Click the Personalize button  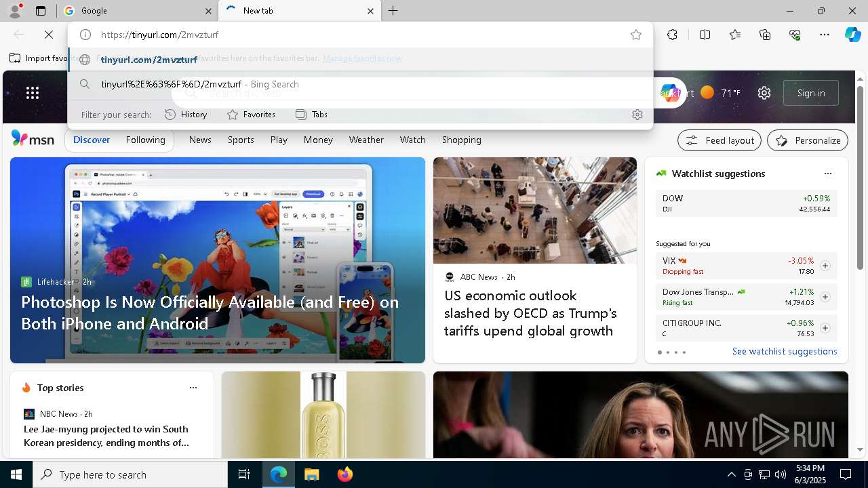click(x=808, y=140)
